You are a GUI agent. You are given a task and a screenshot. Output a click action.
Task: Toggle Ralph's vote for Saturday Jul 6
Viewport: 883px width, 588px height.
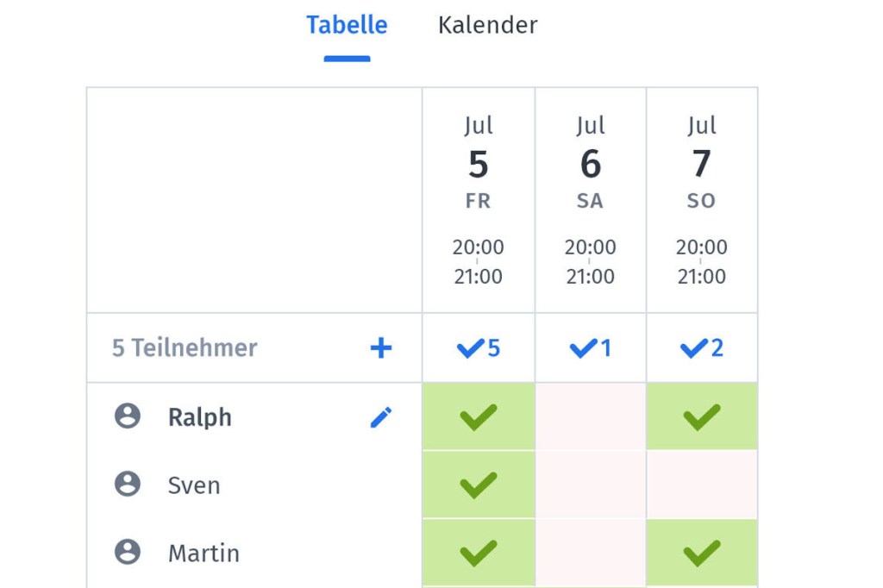pyautogui.click(x=591, y=416)
